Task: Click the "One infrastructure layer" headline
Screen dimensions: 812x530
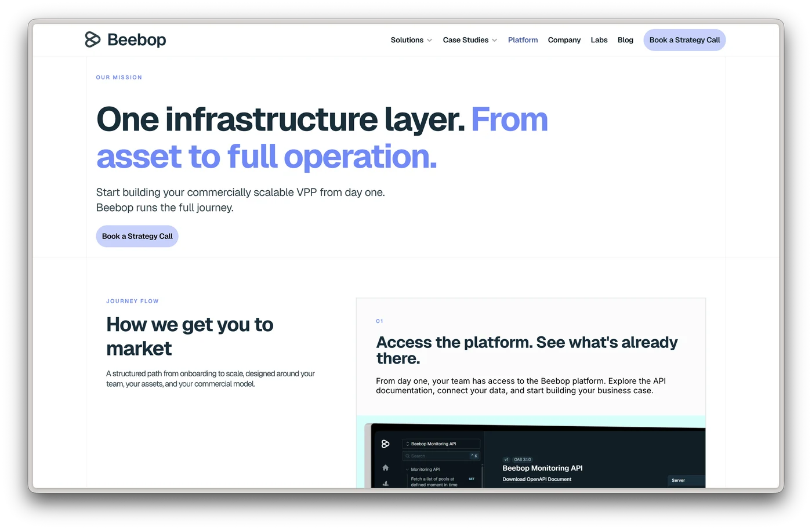Action: tap(322, 137)
